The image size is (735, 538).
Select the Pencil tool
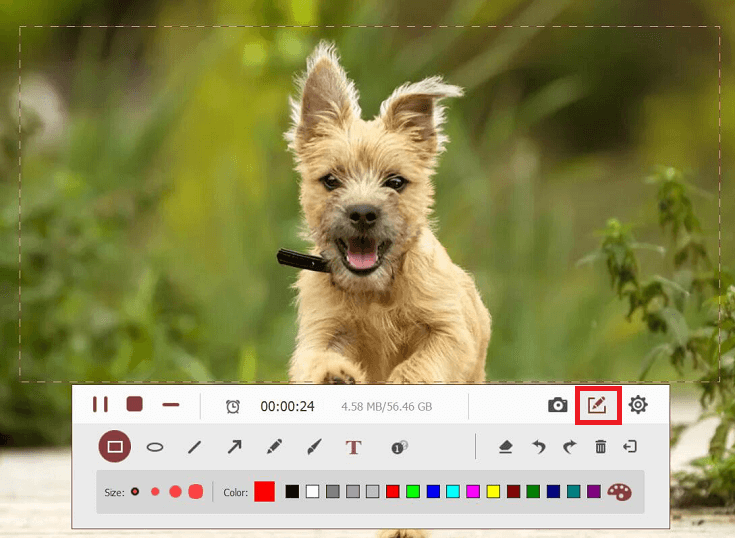[274, 447]
